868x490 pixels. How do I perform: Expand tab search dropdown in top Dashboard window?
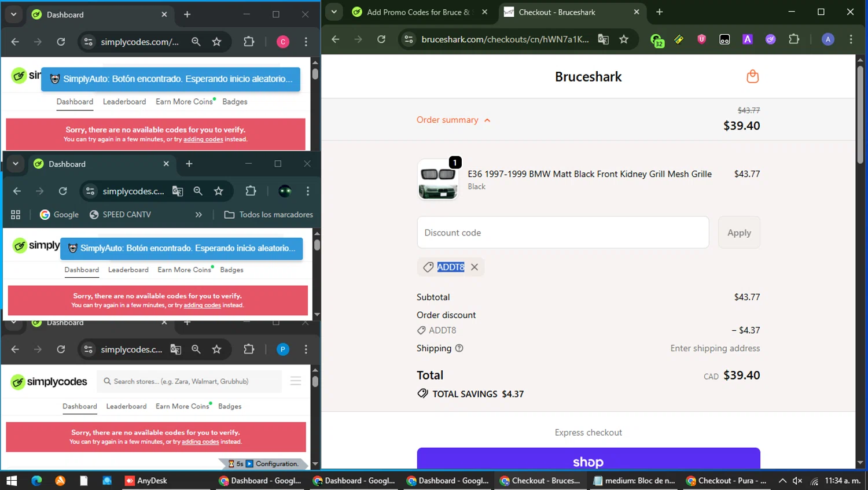[13, 14]
